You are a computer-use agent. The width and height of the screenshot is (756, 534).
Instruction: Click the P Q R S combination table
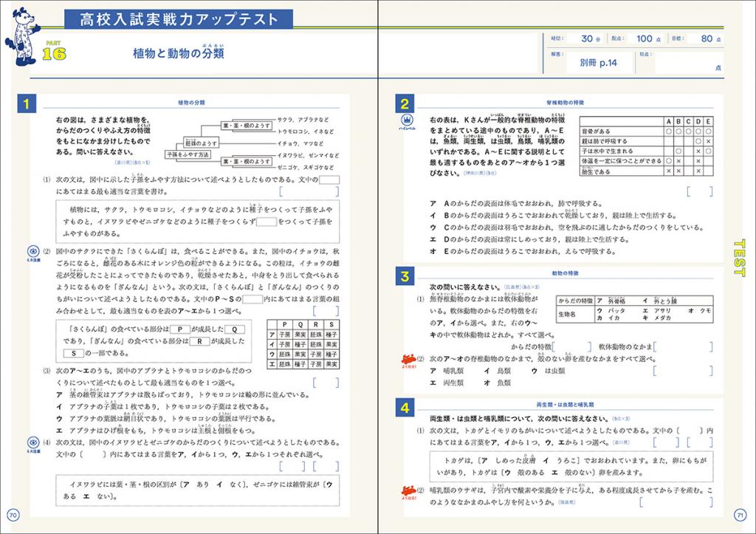[x=303, y=344]
